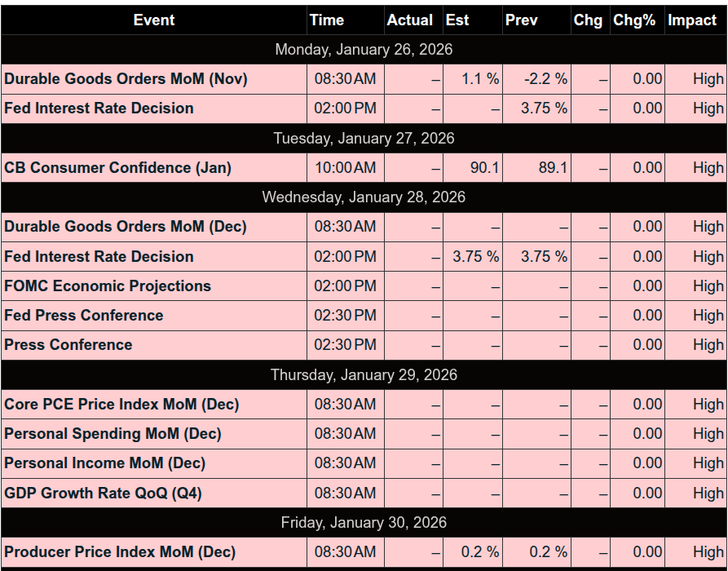Screen dimensions: 728x571
Task: Select the Prev column header
Action: [522, 20]
